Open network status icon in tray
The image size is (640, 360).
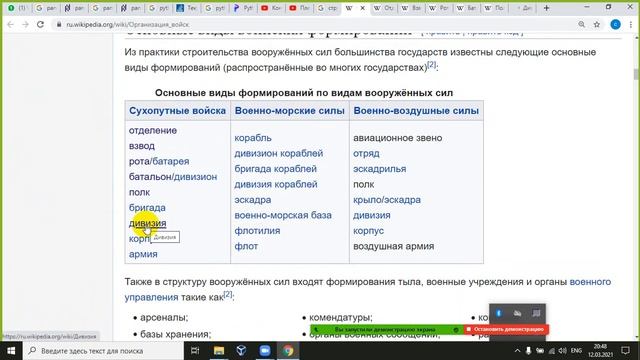(551, 351)
